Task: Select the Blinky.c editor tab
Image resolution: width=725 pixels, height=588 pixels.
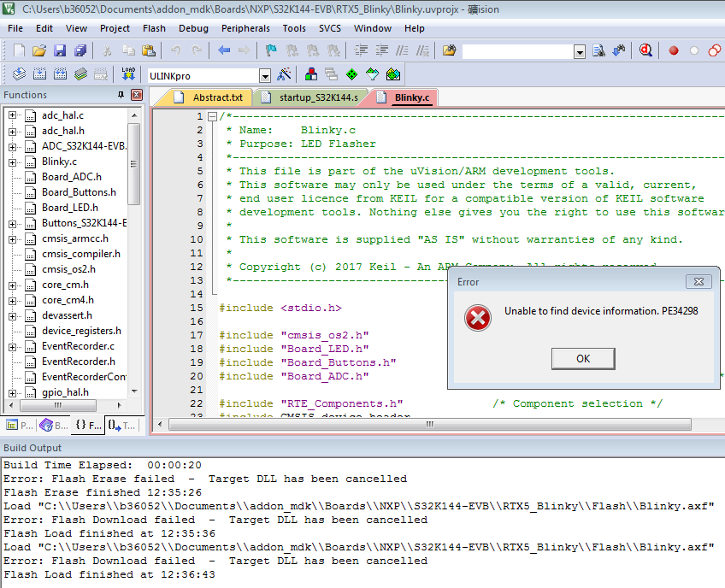Action: (x=404, y=97)
